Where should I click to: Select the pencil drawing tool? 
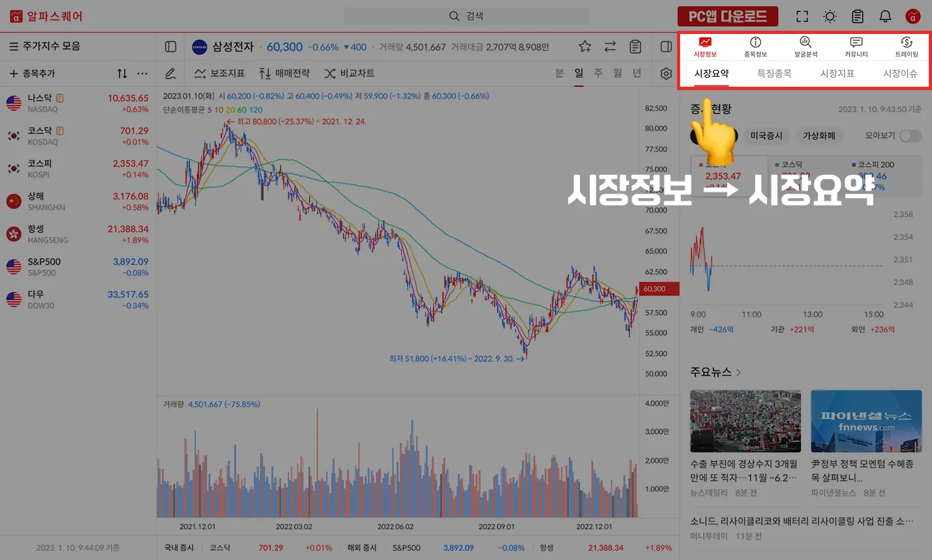coord(171,74)
